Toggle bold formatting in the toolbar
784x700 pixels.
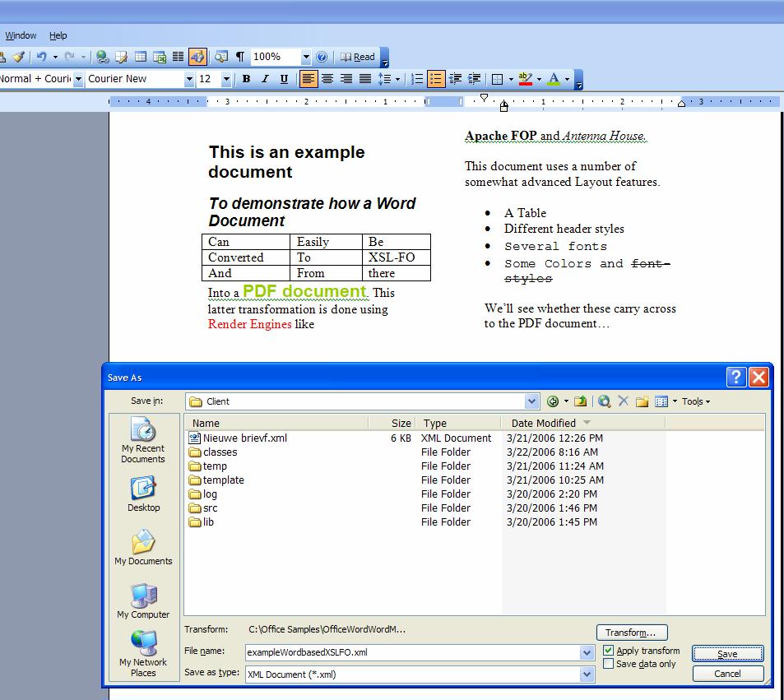246,79
